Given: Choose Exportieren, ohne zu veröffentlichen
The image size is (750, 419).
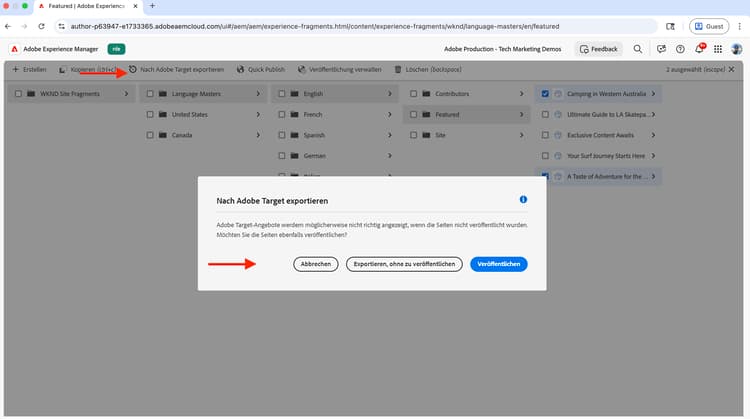Looking at the screenshot, I should coord(404,264).
